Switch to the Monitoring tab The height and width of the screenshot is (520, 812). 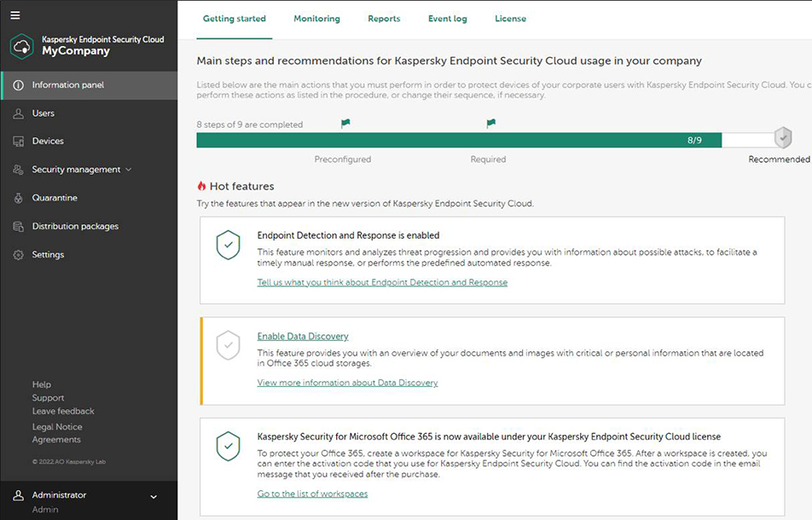point(317,19)
